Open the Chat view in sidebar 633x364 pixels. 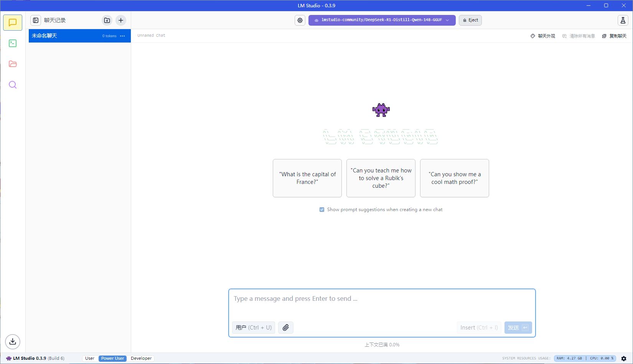[13, 23]
